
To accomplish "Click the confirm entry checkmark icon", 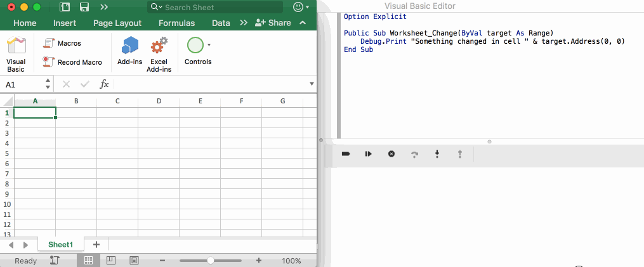I will click(x=85, y=84).
